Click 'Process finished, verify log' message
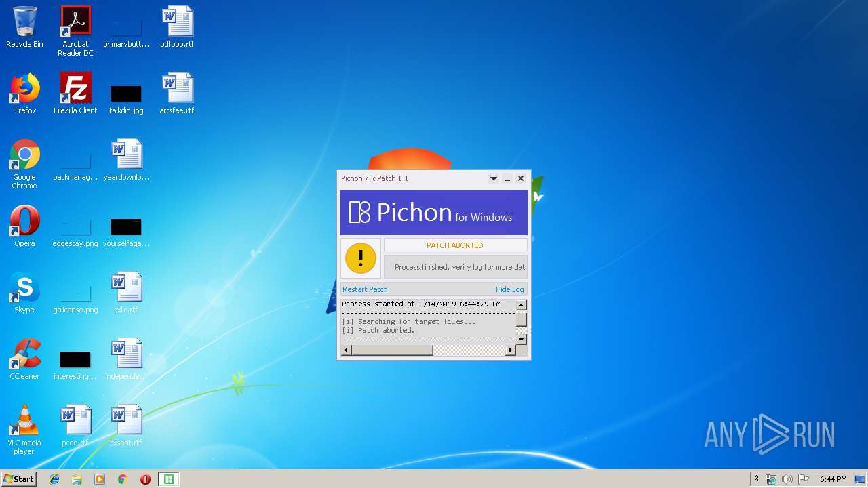 point(460,267)
